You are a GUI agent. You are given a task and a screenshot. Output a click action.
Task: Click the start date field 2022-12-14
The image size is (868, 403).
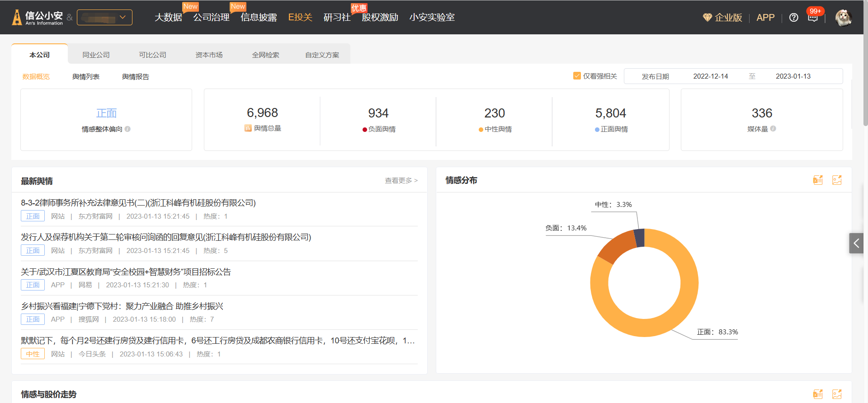710,76
